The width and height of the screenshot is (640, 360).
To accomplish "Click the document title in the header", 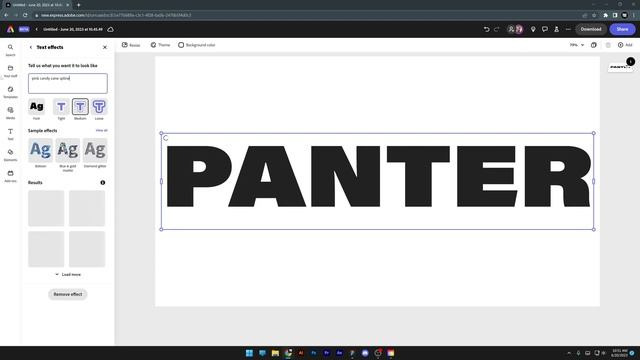I will pyautogui.click(x=73, y=29).
